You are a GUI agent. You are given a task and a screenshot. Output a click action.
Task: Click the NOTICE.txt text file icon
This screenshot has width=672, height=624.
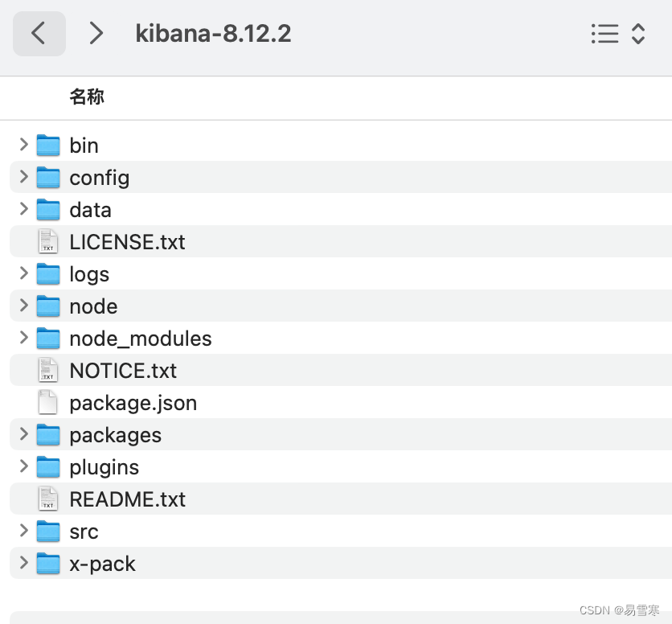[48, 370]
